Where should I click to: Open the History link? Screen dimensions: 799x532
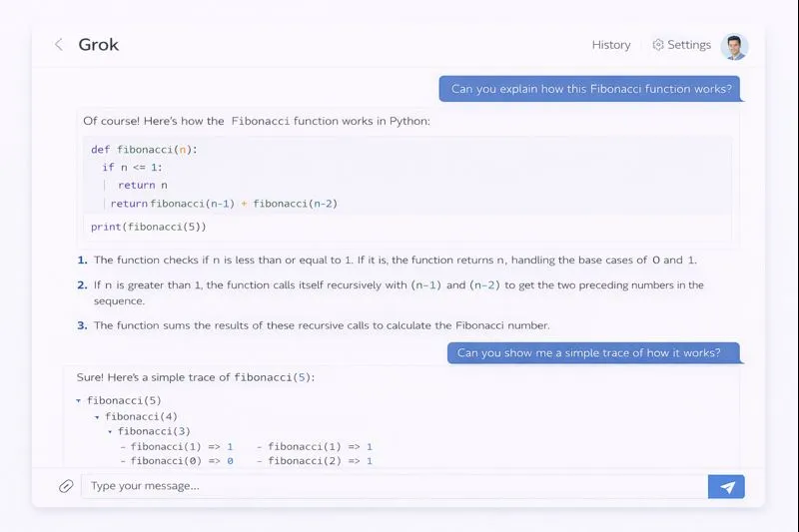click(611, 45)
